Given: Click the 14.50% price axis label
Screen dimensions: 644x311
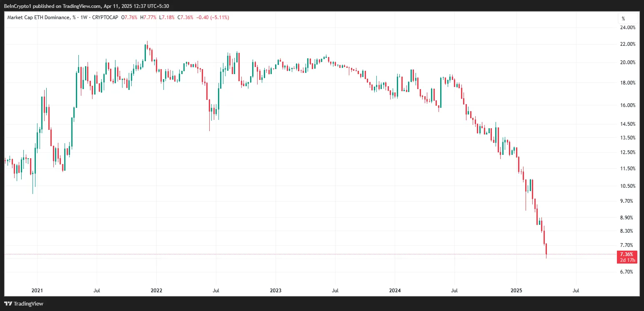Looking at the screenshot, I should click(628, 124).
